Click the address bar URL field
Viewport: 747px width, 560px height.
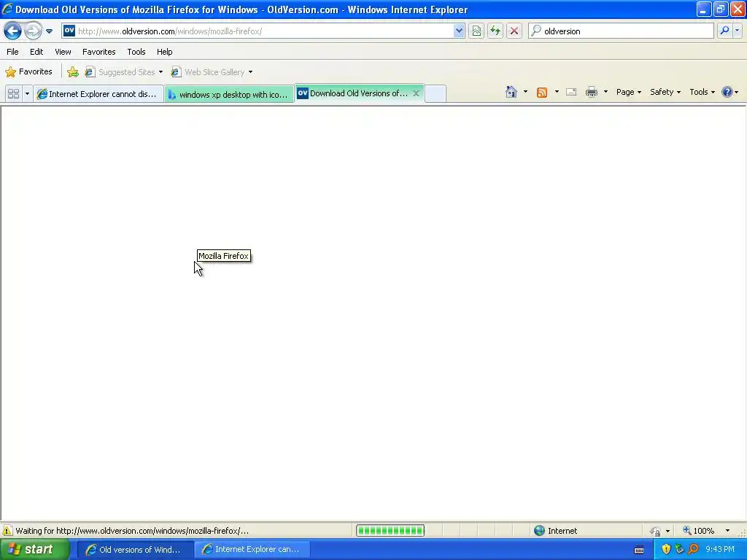tap(264, 31)
